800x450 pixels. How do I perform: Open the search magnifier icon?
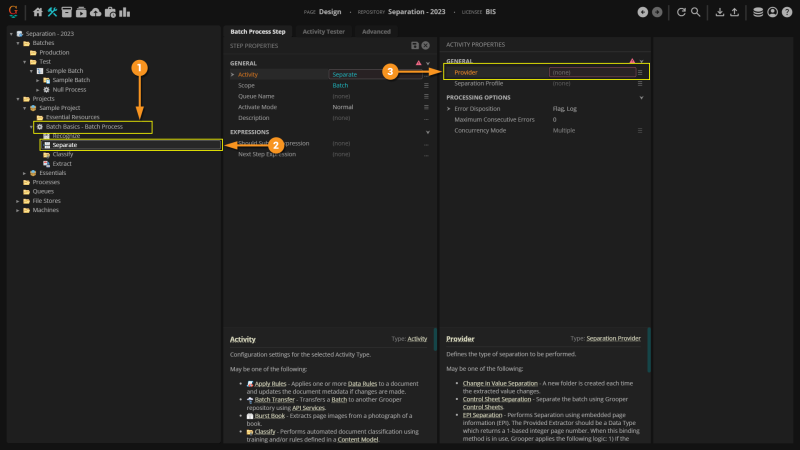click(695, 12)
